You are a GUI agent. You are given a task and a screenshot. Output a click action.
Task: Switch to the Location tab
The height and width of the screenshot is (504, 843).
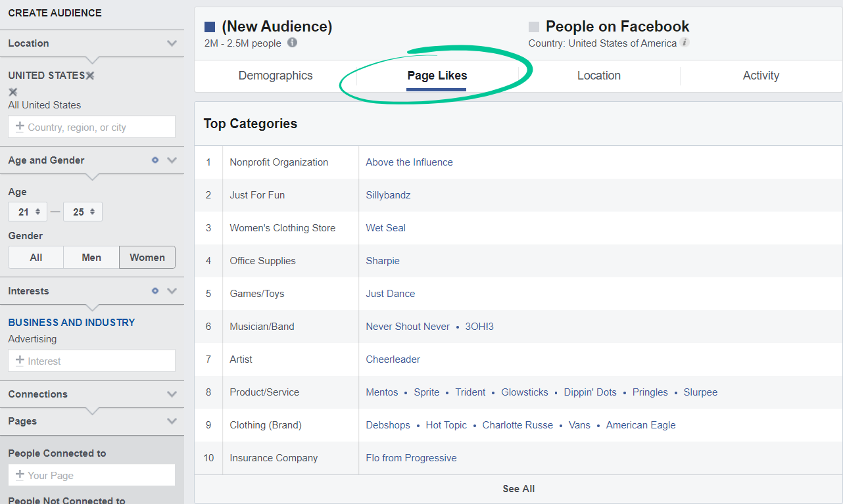pos(599,76)
